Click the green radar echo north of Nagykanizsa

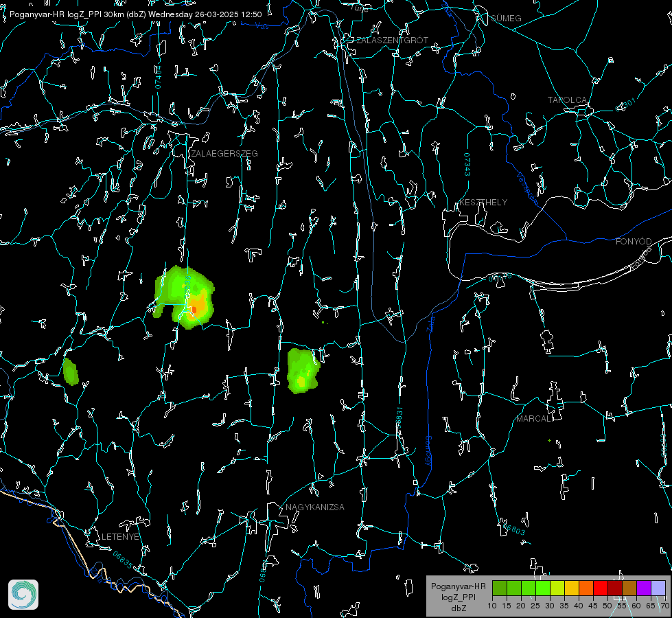click(303, 371)
